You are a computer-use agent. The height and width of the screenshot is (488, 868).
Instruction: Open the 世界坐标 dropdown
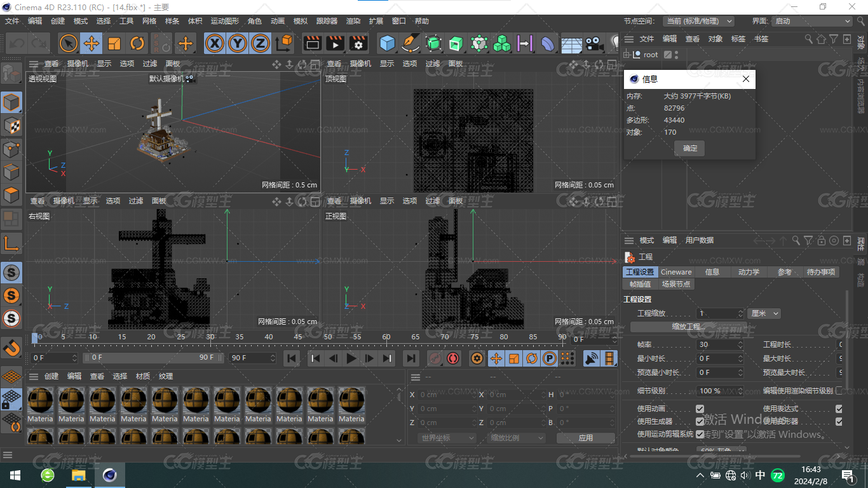[447, 438]
